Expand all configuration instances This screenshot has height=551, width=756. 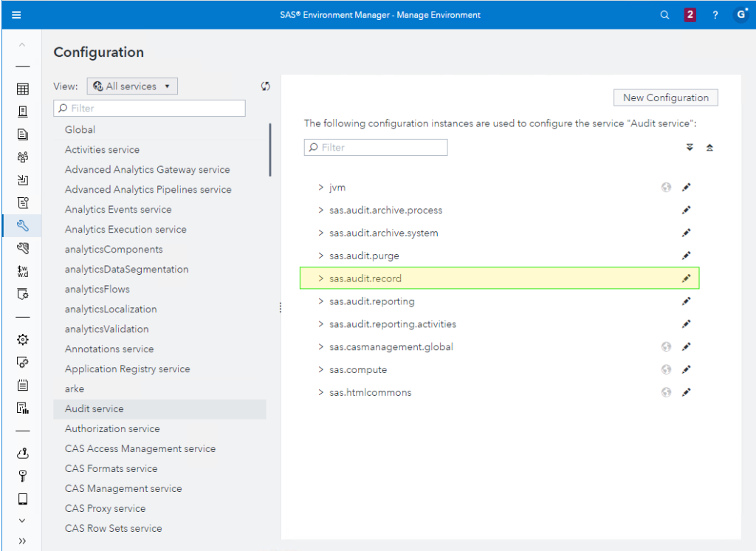[x=690, y=148]
